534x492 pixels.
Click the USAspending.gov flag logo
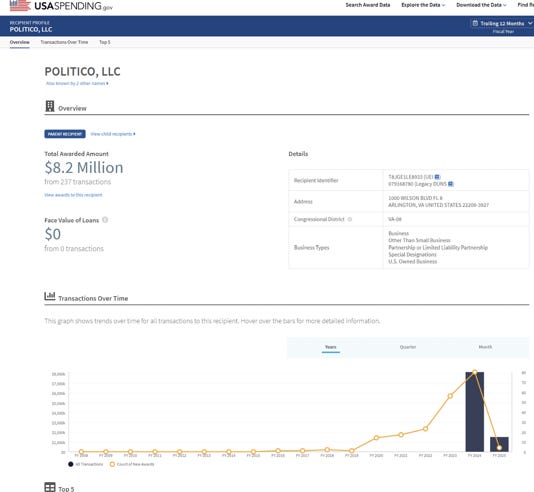pos(20,5)
